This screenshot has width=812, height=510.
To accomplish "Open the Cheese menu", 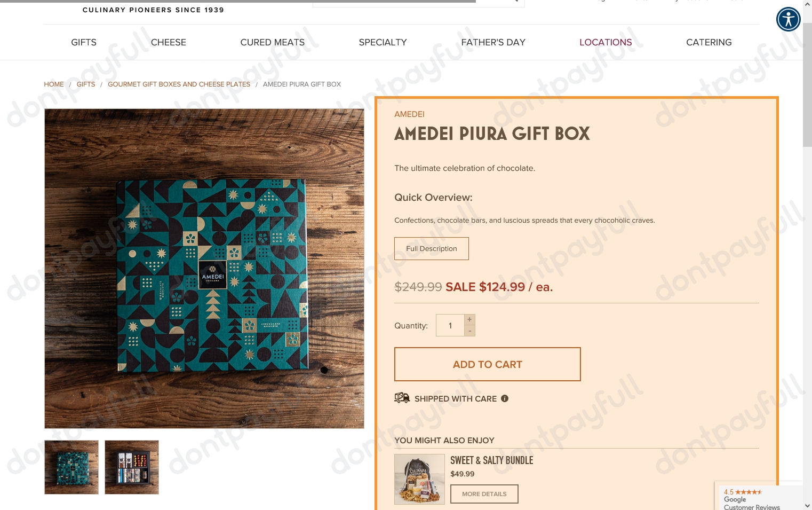I will pos(169,42).
